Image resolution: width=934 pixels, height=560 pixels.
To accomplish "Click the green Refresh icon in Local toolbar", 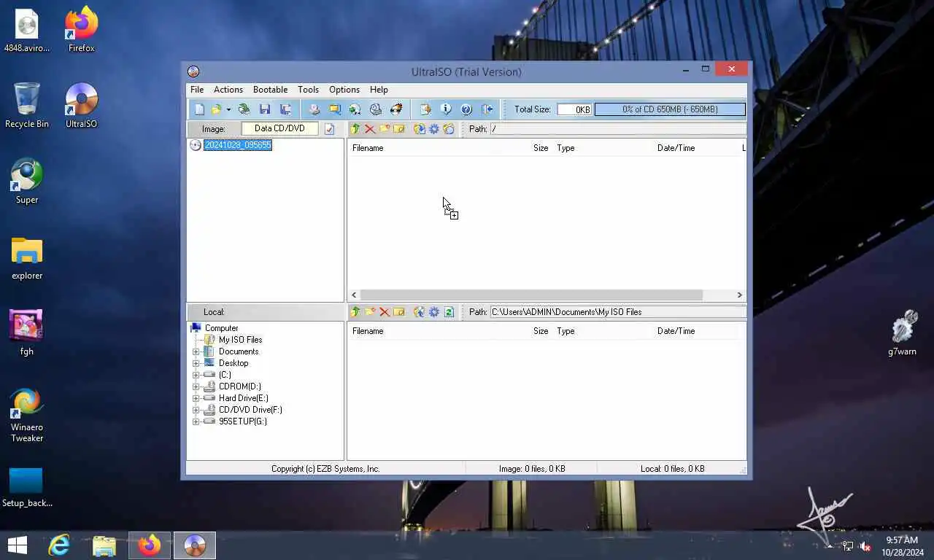I will click(x=449, y=312).
